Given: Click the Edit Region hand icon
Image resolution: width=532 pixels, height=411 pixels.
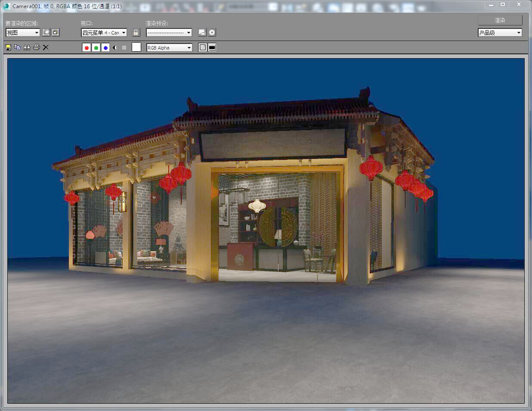Looking at the screenshot, I should point(46,32).
